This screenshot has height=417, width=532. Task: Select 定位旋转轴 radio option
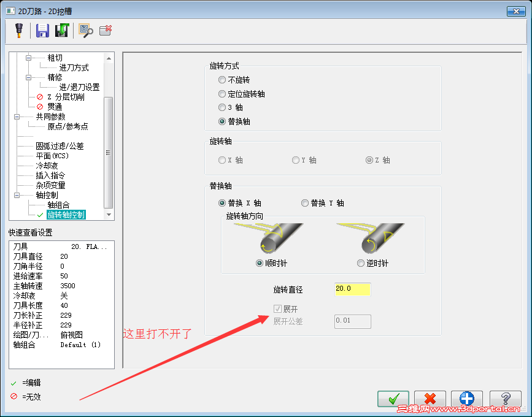click(242, 94)
